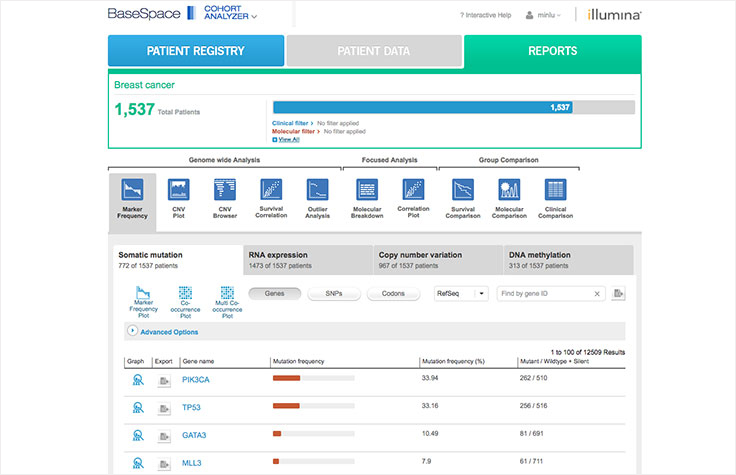Export the TP53 gene row
This screenshot has width=736, height=475.
pos(164,408)
